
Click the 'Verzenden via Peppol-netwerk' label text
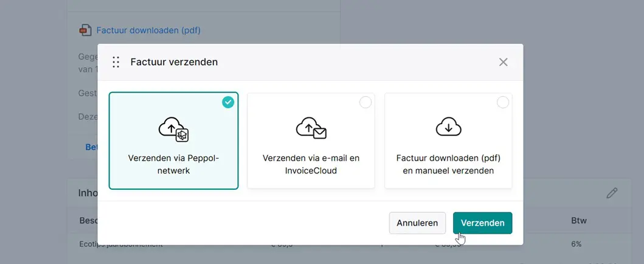coord(173,164)
